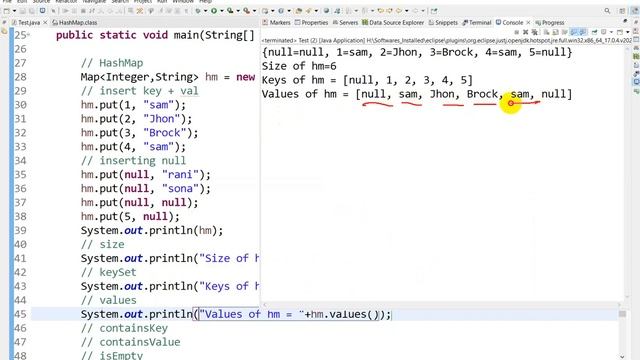
Task: Click the console horizontal scrollbar
Action: pyautogui.click(x=442, y=304)
